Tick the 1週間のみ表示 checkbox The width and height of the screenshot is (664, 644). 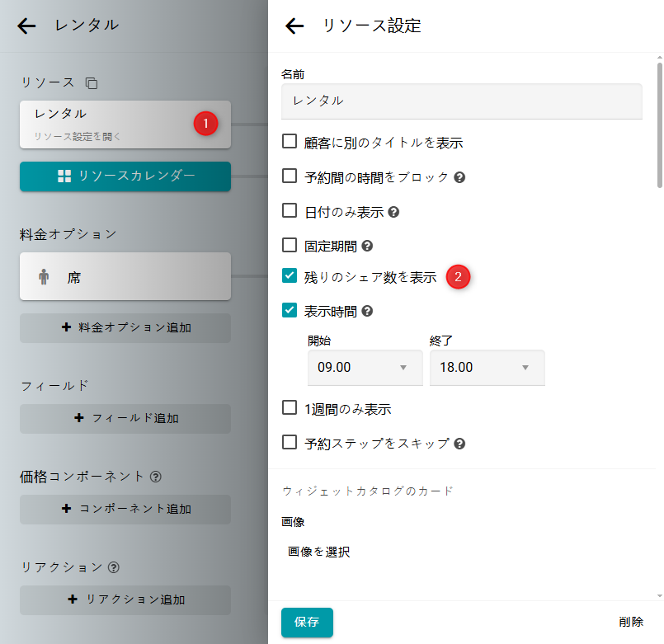[x=290, y=408]
